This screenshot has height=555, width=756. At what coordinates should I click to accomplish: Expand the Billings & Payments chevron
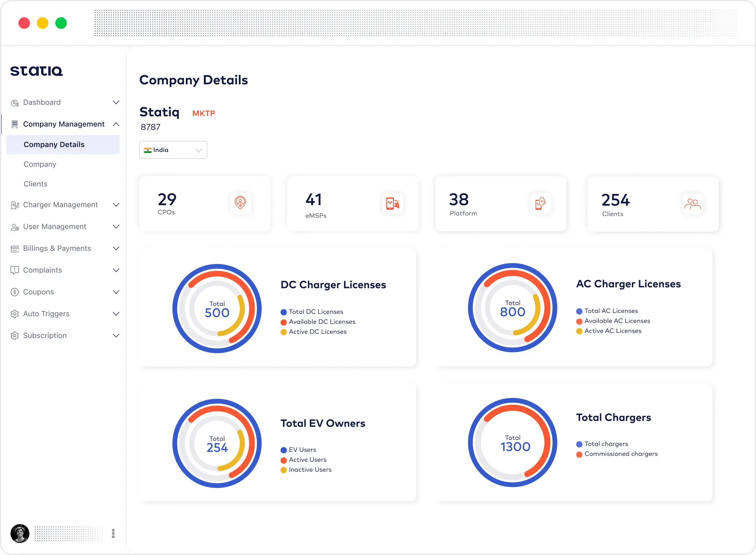click(x=116, y=249)
